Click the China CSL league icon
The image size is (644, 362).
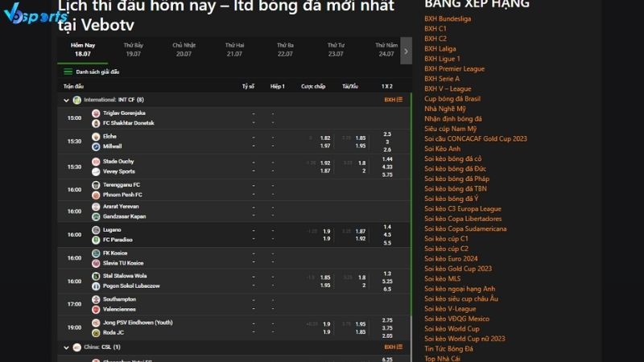tap(76, 348)
